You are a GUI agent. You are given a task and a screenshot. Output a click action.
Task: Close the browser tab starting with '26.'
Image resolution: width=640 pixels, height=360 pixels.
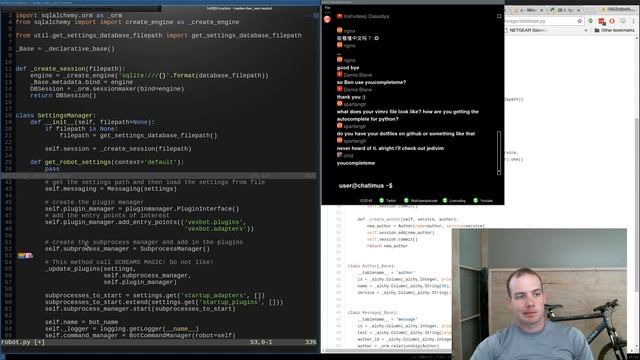pyautogui.click(x=578, y=10)
